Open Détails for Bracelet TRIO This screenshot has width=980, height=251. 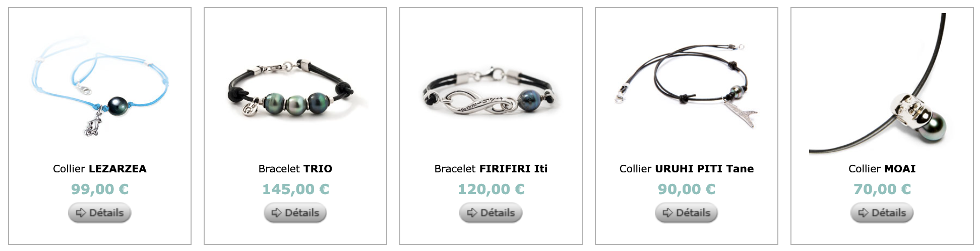click(x=295, y=213)
